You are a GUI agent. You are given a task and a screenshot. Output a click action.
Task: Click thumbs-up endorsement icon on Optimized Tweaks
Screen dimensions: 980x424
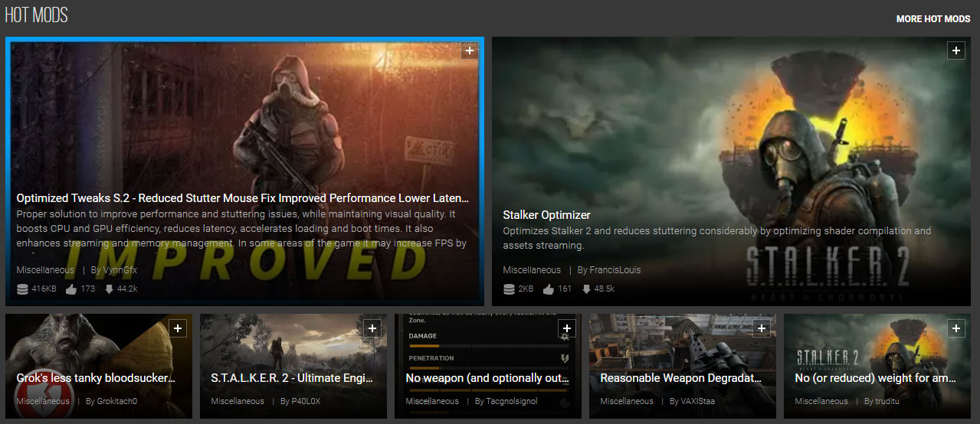71,289
